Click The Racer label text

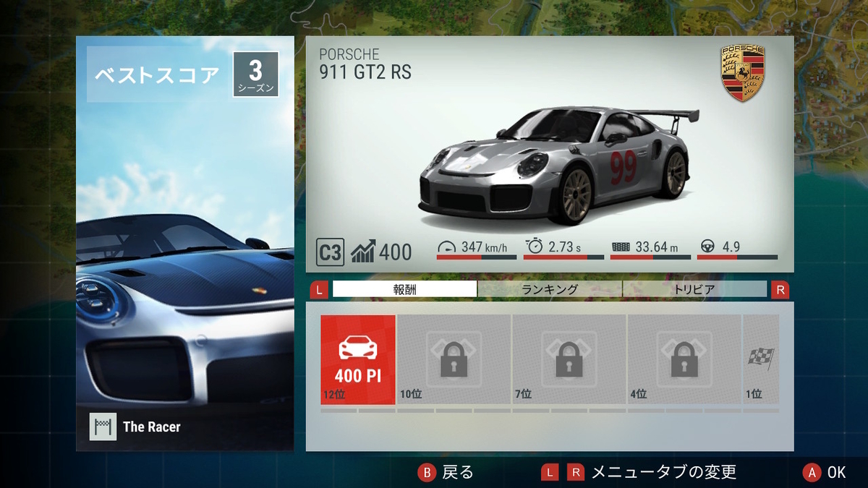152,427
